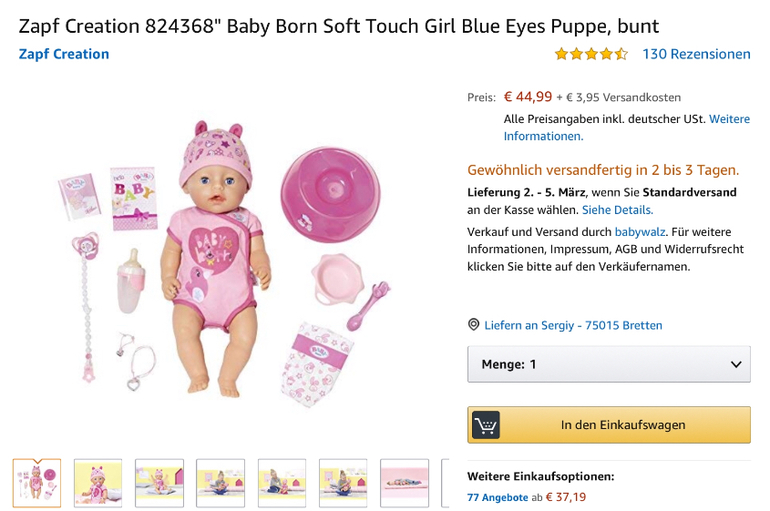Select the third product thumbnail
Viewport: 770px width, 511px height.
pyautogui.click(x=159, y=483)
